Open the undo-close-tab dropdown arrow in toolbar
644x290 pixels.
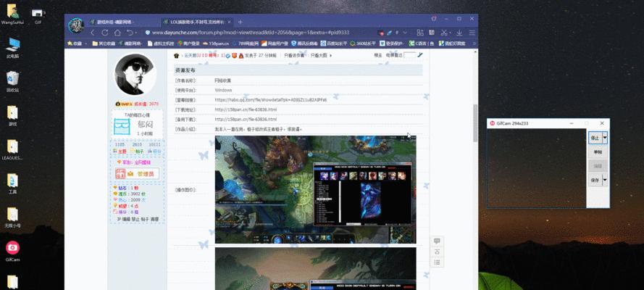[134, 33]
